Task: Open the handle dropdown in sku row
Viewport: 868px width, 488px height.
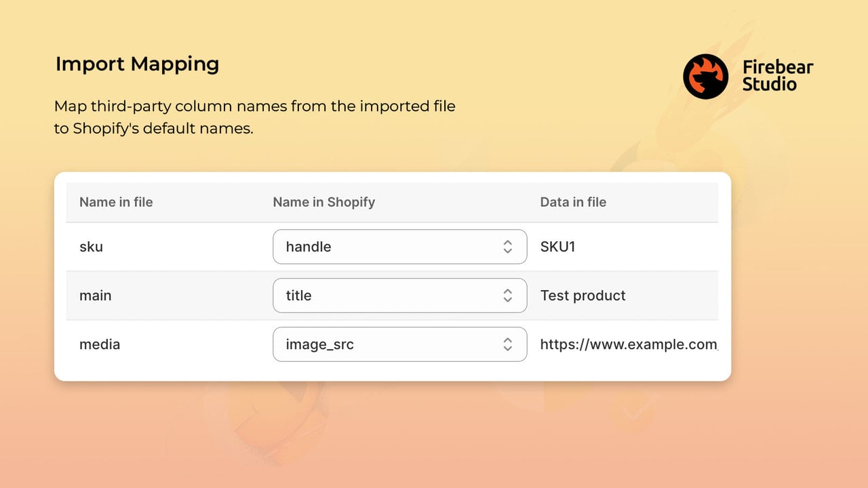Action: [x=399, y=247]
